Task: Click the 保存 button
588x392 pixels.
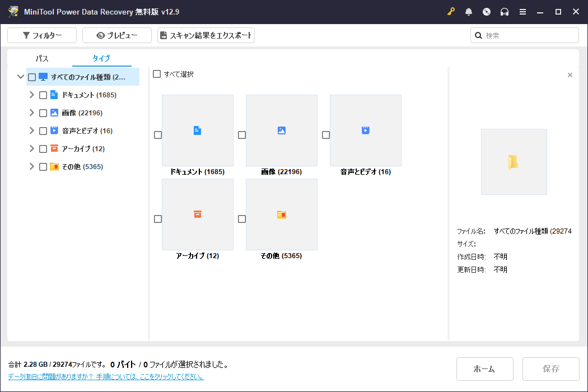Action: (551, 368)
